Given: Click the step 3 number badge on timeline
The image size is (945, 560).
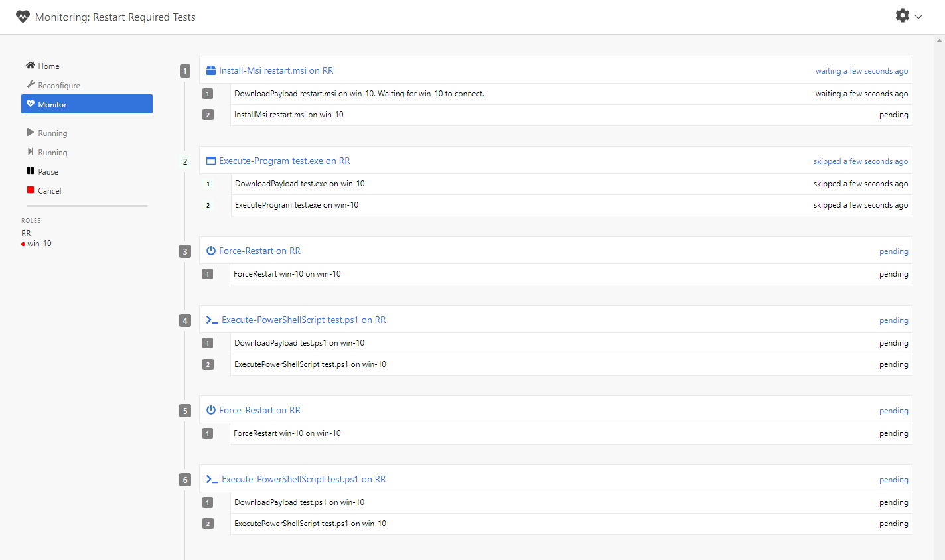Looking at the screenshot, I should point(185,251).
